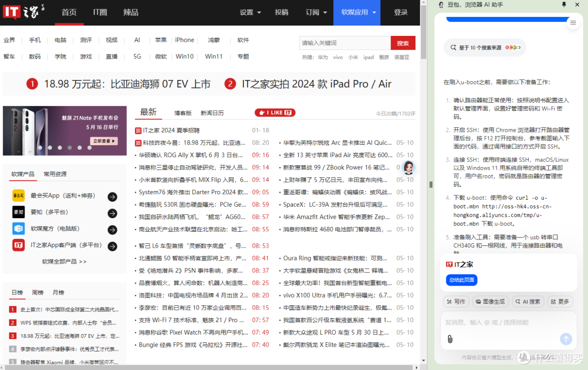Open the Win11 category link

coord(213,56)
